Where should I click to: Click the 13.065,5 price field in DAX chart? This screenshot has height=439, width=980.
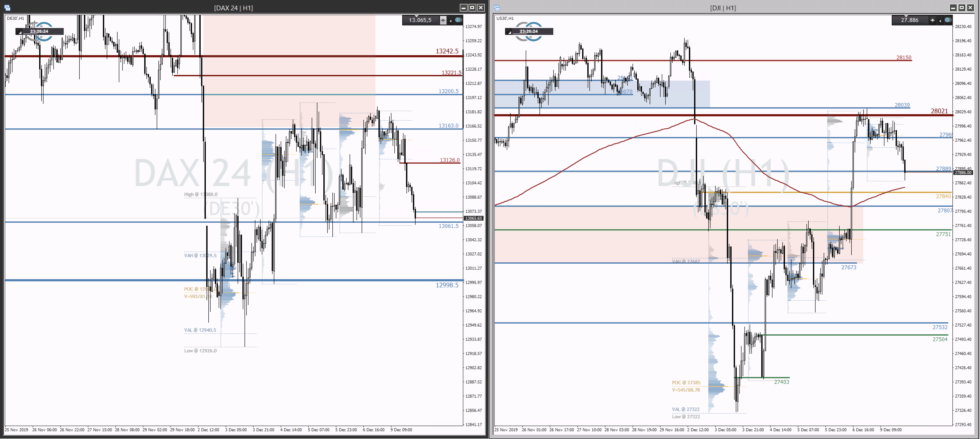pyautogui.click(x=420, y=20)
